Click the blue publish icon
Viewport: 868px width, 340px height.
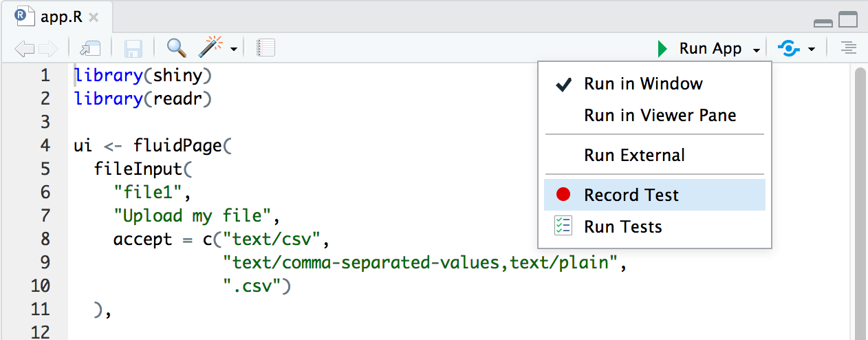[789, 48]
